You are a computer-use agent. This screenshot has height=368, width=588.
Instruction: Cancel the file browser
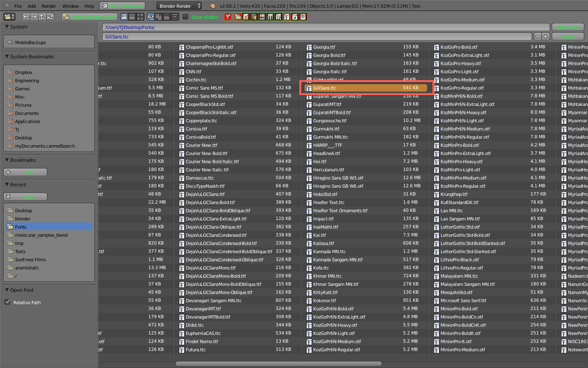pyautogui.click(x=568, y=36)
